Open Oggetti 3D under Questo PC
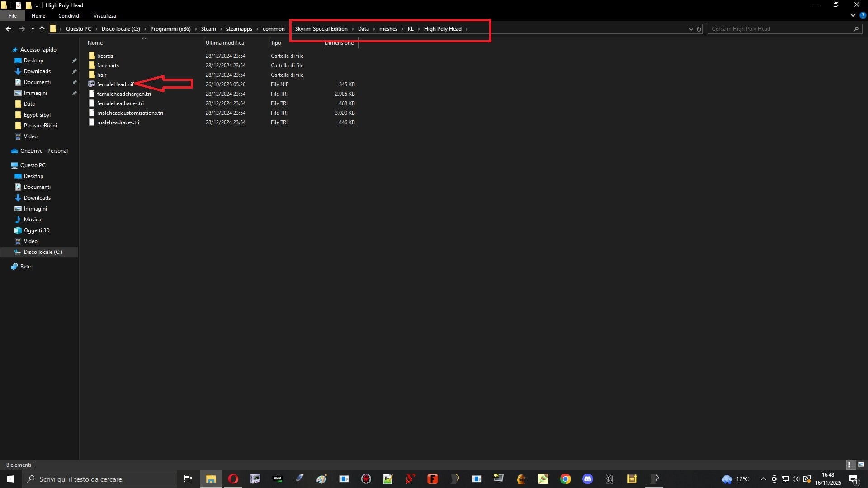868x488 pixels. pyautogui.click(x=37, y=230)
